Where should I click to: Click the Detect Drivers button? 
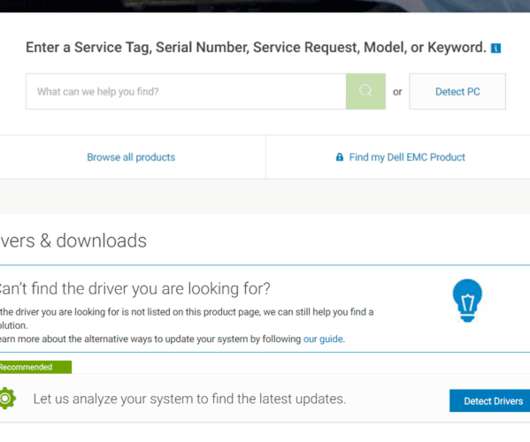click(x=490, y=401)
